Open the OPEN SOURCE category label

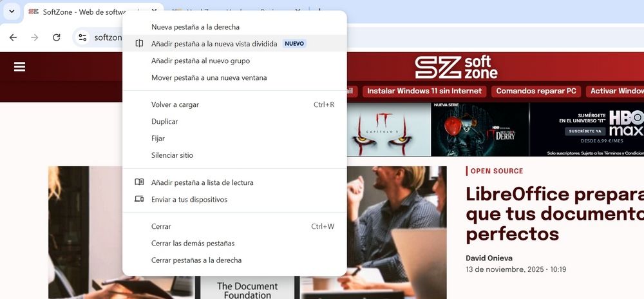coord(497,171)
